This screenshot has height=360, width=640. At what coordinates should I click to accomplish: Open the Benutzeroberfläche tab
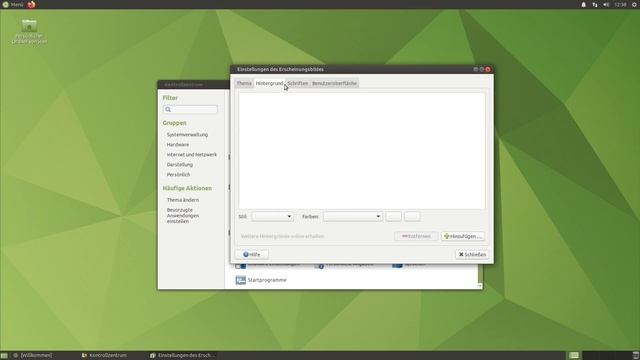pos(334,83)
